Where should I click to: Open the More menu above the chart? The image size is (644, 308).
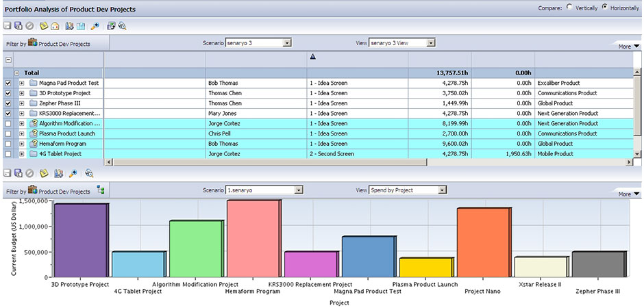coord(628,194)
